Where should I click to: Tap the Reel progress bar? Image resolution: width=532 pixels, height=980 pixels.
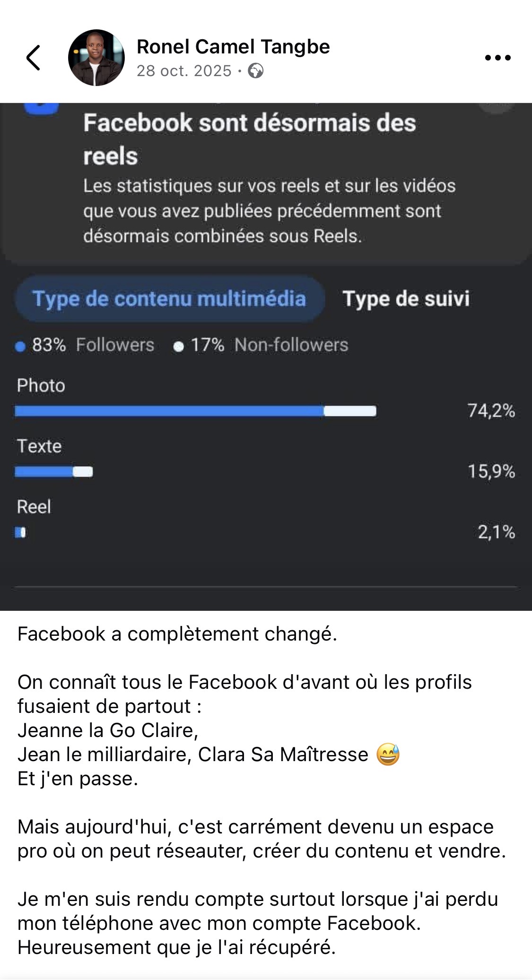pos(20,532)
